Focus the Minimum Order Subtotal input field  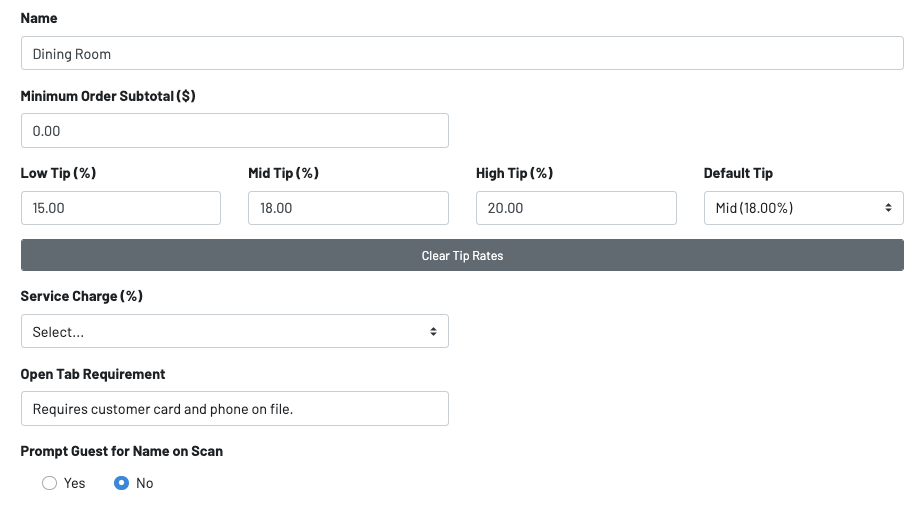[x=234, y=131]
